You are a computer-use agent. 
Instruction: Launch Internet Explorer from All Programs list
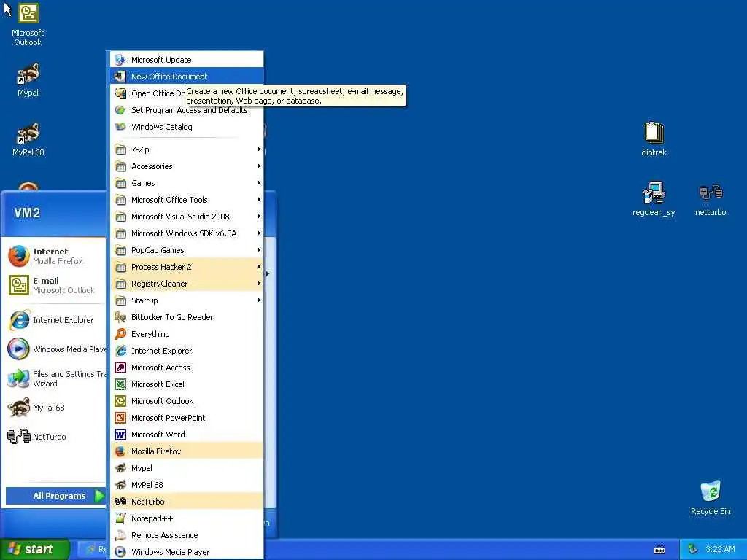[187, 351]
